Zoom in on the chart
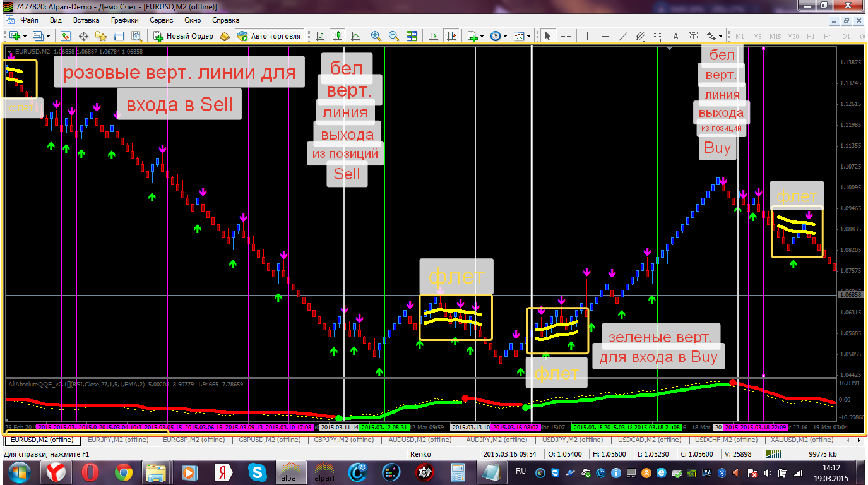 (x=376, y=36)
